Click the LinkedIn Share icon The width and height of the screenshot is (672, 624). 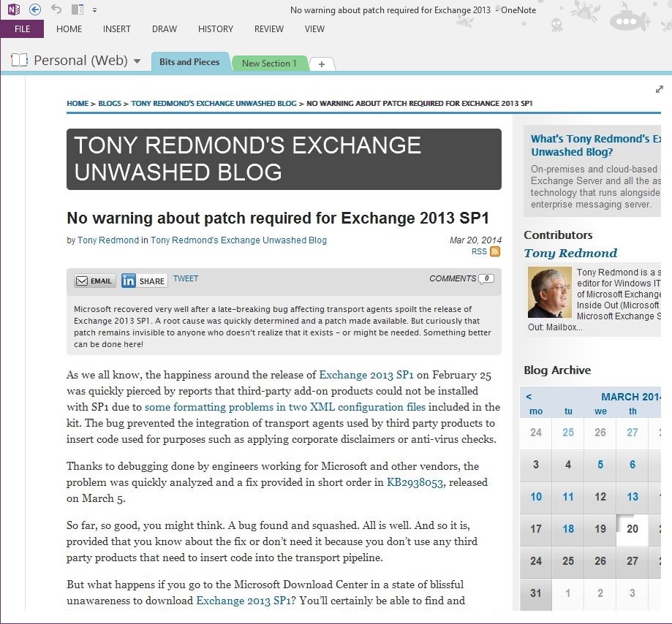pyautogui.click(x=129, y=281)
